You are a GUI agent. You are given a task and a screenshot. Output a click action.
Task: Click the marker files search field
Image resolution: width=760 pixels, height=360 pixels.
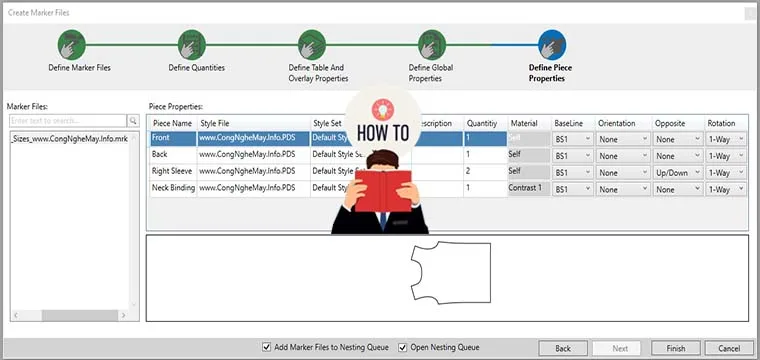coord(68,121)
